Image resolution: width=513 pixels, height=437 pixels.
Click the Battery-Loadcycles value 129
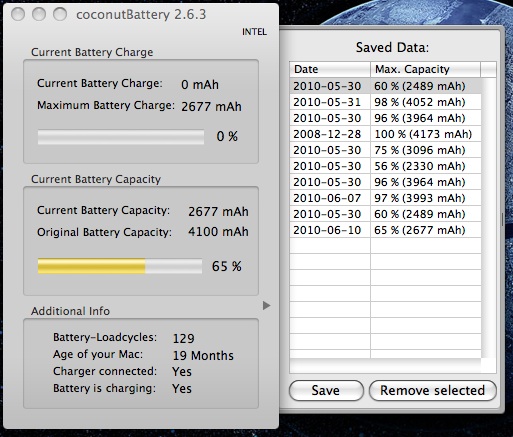coord(183,339)
